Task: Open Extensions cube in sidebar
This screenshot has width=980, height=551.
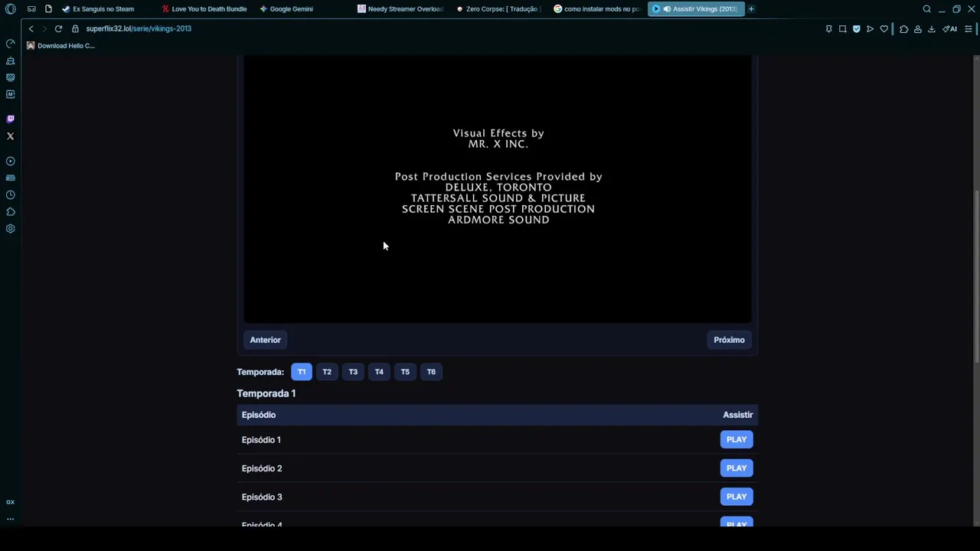Action: 11,212
